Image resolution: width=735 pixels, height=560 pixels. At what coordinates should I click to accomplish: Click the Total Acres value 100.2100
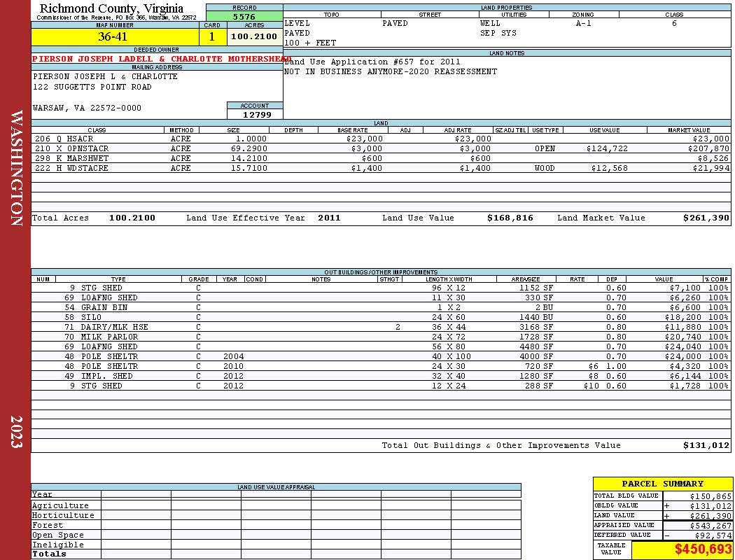click(x=132, y=218)
